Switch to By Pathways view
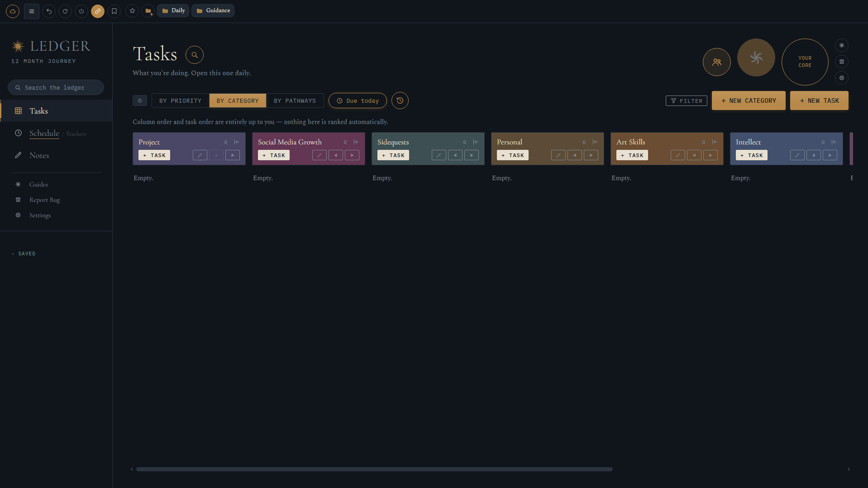Screen dimensions: 868x488 [x=295, y=100]
